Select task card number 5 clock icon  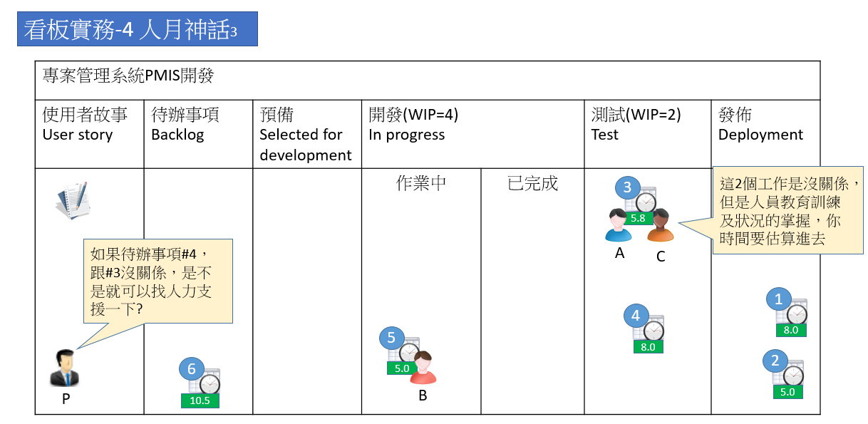[x=409, y=352]
